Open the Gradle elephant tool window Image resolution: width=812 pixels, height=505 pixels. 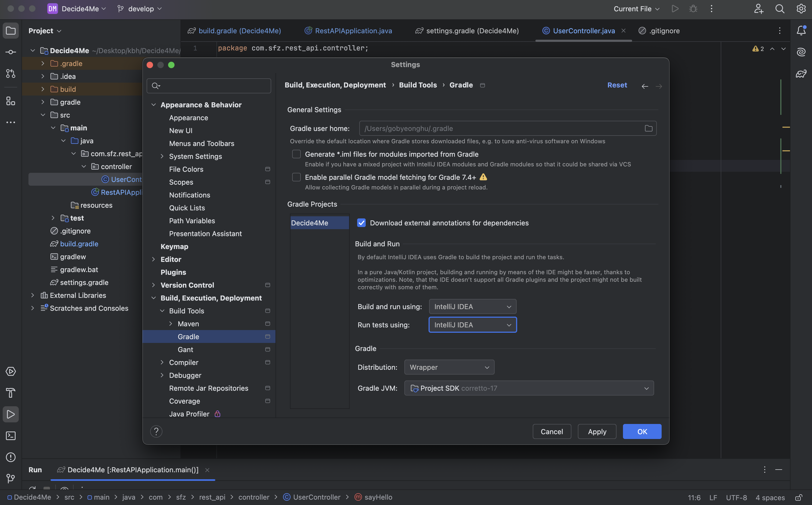pos(801,74)
